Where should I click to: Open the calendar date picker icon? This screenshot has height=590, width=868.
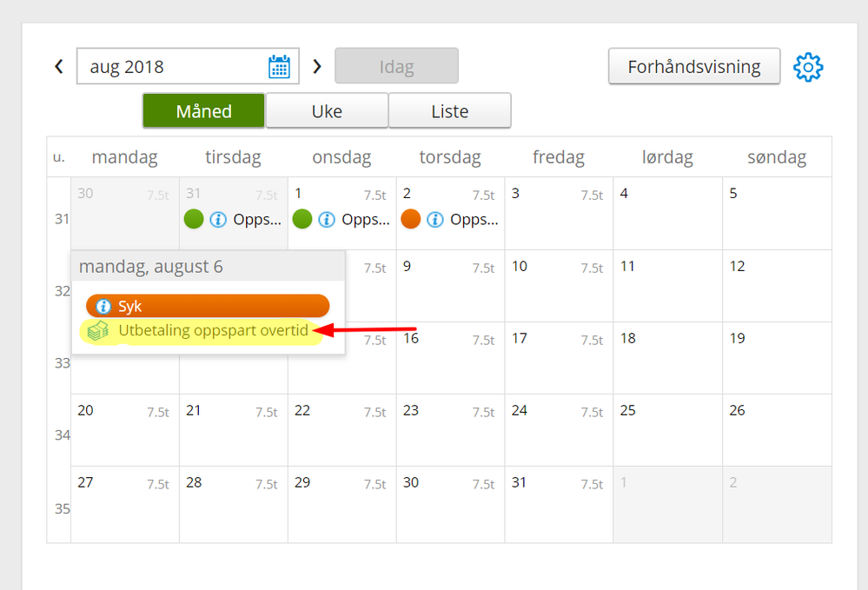279,67
